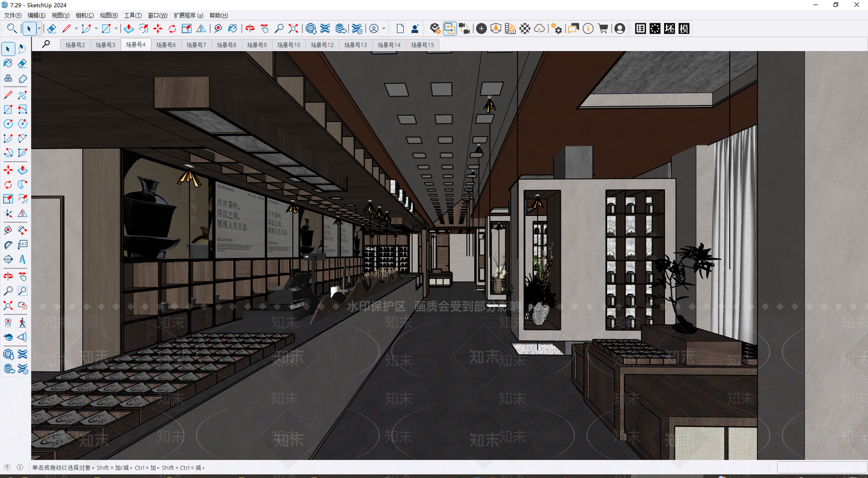The width and height of the screenshot is (868, 478).
Task: Open the 窗口(W) menu
Action: pos(158,15)
